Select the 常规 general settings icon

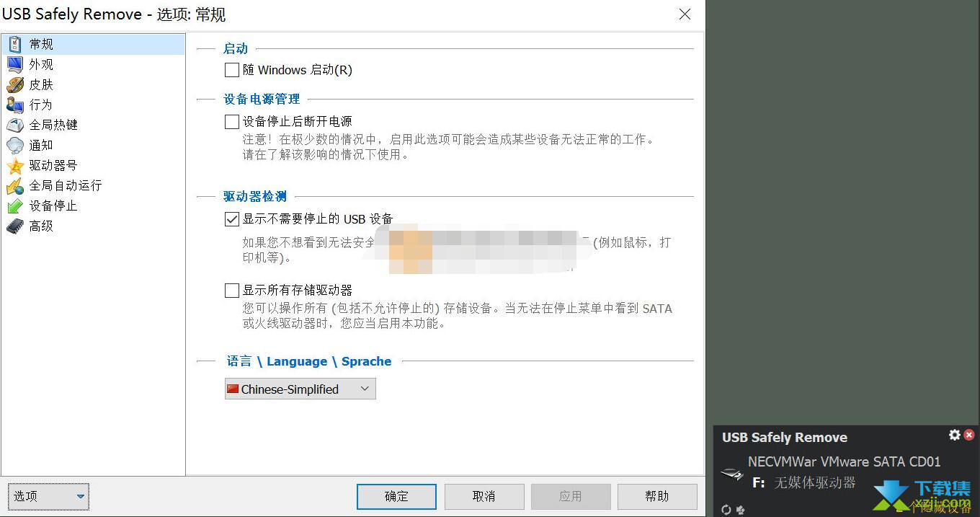(x=15, y=44)
